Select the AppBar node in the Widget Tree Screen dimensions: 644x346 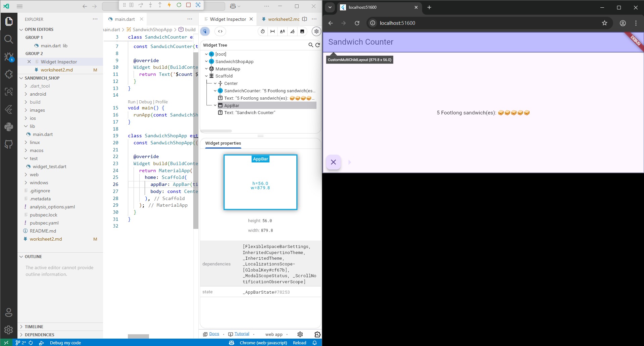[x=232, y=105]
